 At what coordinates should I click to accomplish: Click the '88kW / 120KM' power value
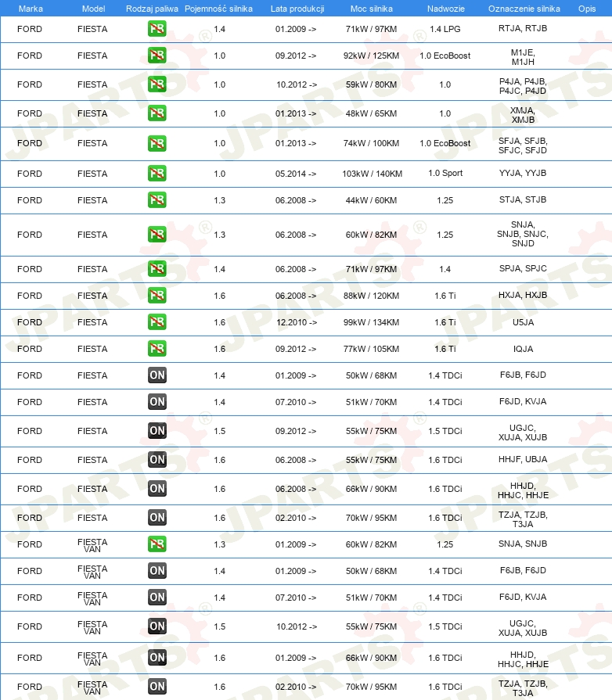(x=371, y=296)
